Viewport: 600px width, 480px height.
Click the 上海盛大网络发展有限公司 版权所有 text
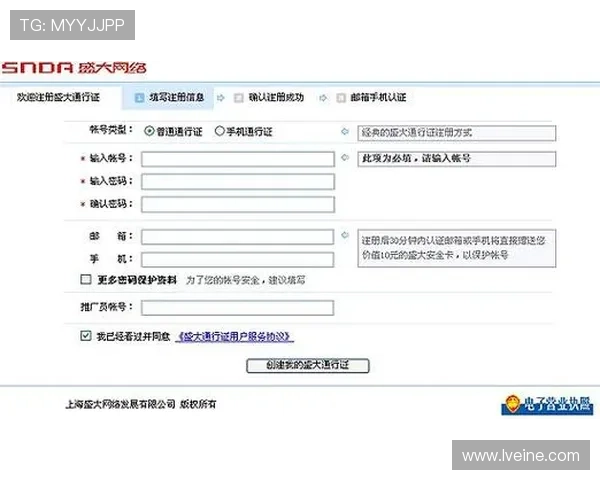pyautogui.click(x=141, y=404)
